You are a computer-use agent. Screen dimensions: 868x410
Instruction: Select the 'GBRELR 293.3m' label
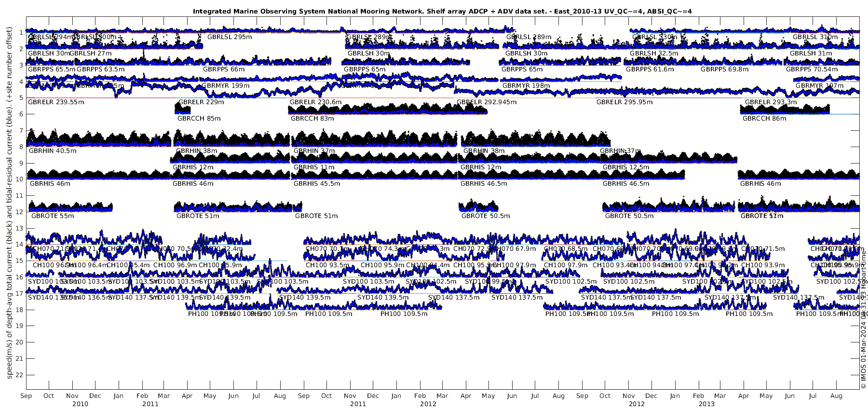coord(771,102)
